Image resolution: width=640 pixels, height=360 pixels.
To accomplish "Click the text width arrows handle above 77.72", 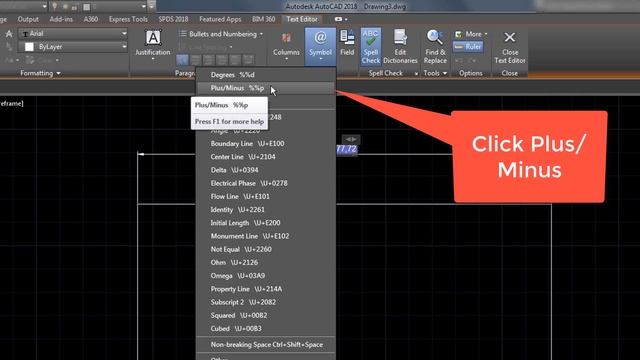I will tap(351, 139).
